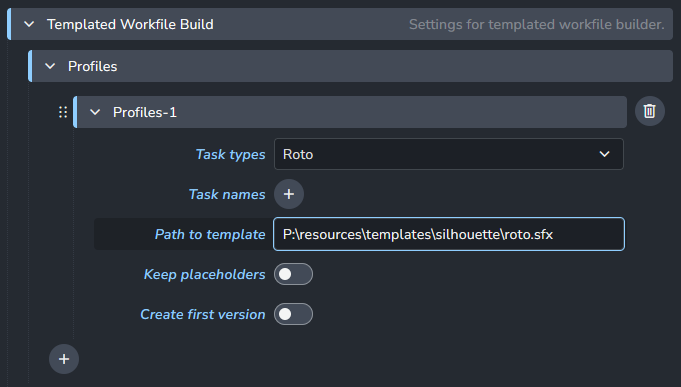
Task: Click the Profiles-1 header title
Action: pyautogui.click(x=145, y=112)
